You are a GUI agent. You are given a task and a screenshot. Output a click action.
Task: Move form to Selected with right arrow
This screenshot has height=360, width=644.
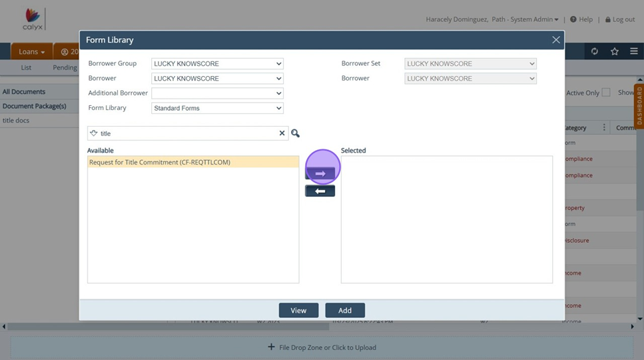320,173
